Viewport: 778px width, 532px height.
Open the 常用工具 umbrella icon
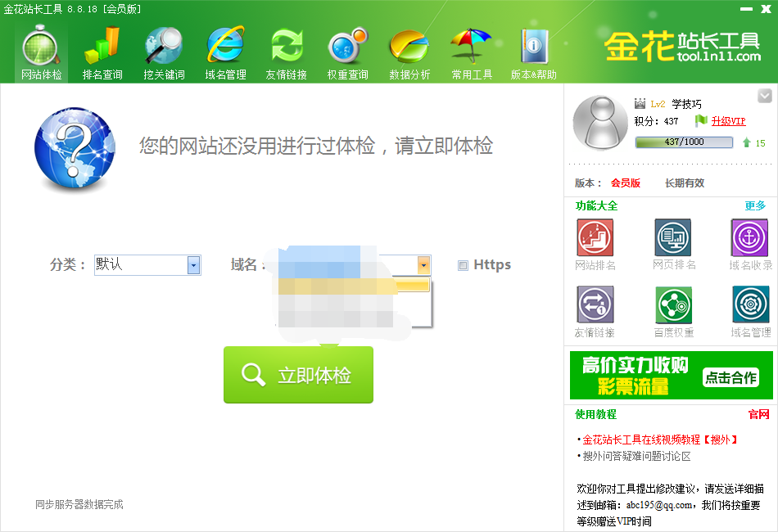coord(472,53)
